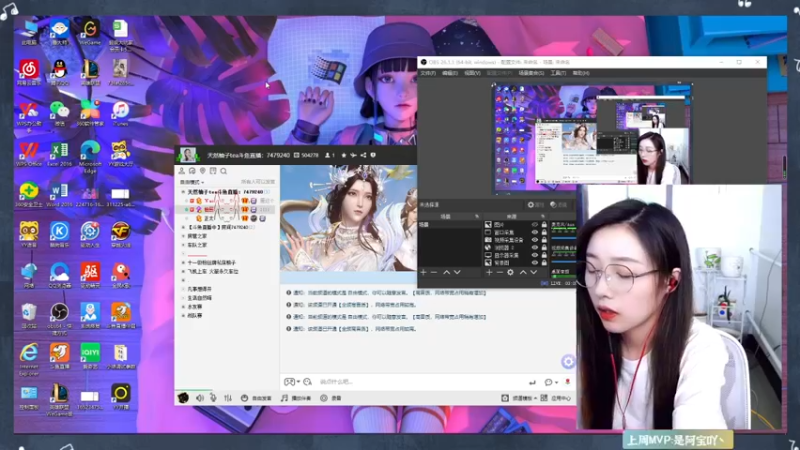Open the 自由模式 mode dropdown in YY
Image resolution: width=800 pixels, height=450 pixels.
pos(192,182)
